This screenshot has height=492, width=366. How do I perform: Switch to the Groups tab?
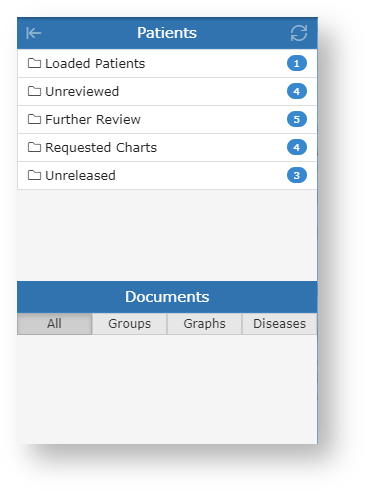tap(129, 324)
